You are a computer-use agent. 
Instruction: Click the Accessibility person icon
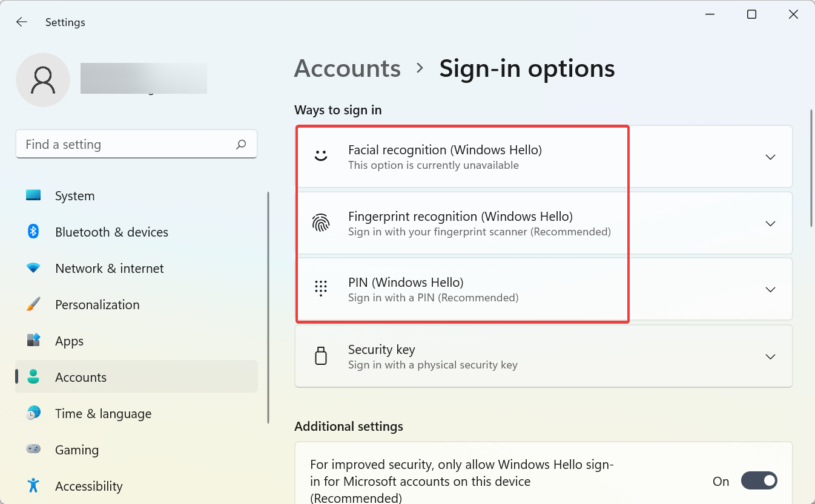point(32,486)
